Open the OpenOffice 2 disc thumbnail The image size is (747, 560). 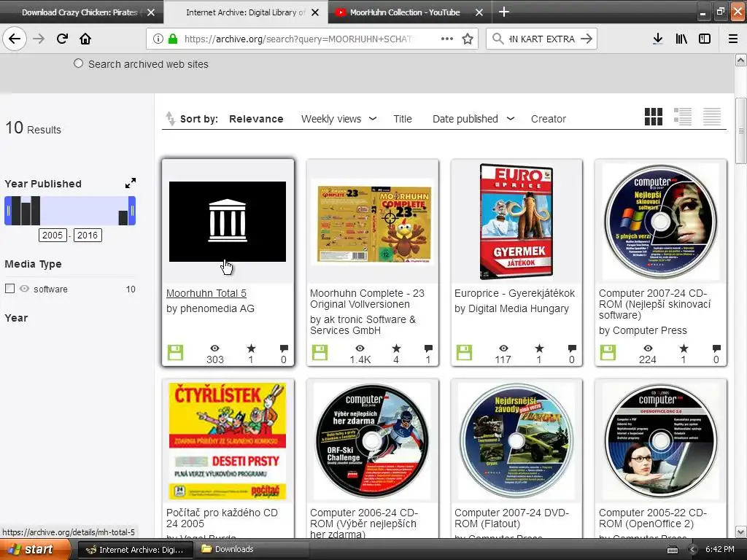[661, 440]
